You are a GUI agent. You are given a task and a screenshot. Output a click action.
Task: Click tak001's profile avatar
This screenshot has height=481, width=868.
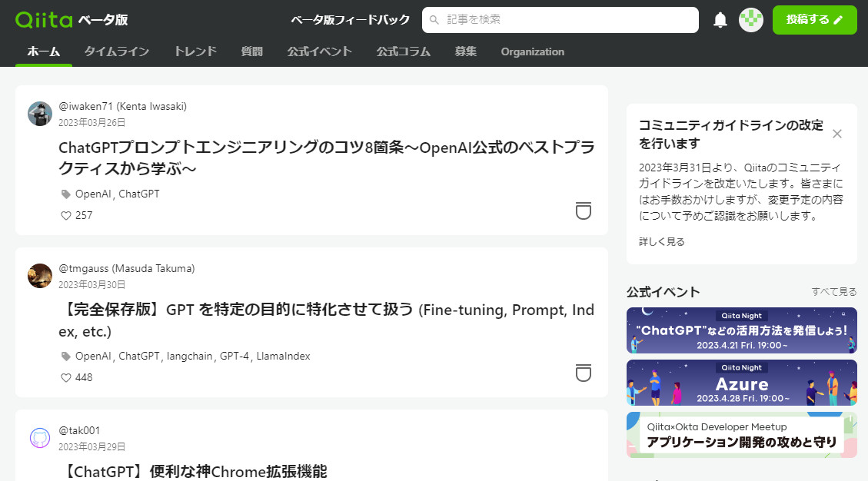40,438
